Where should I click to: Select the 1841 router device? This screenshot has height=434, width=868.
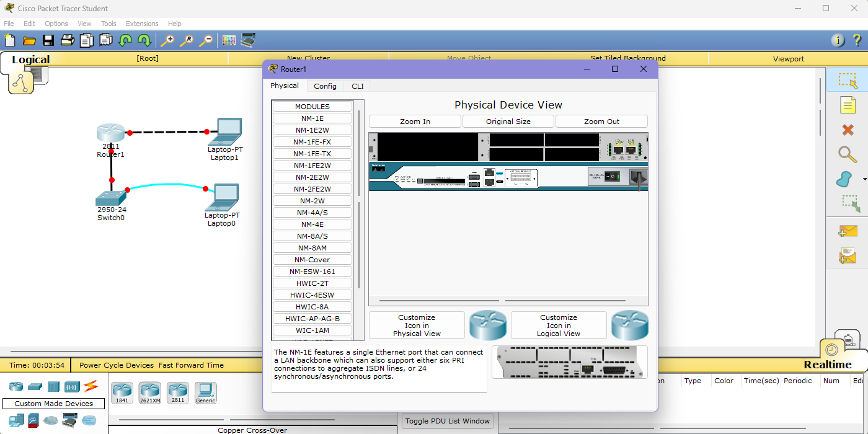122,392
